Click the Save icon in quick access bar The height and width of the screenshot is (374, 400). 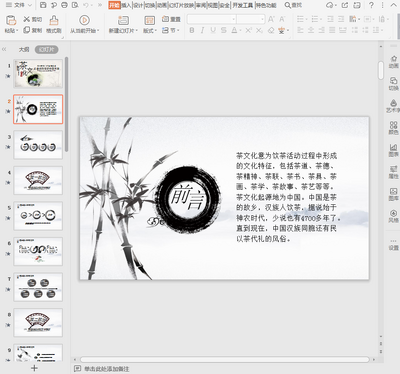pyautogui.click(x=43, y=5)
